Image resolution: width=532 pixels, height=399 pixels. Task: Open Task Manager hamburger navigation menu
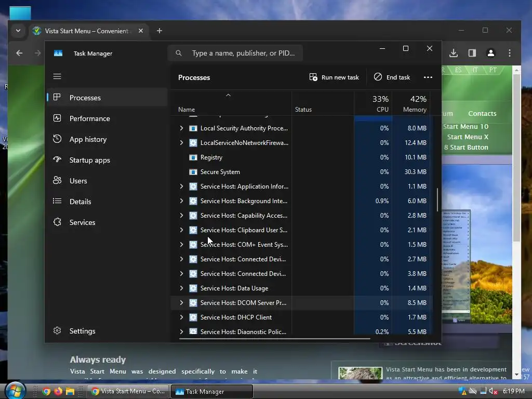point(57,76)
